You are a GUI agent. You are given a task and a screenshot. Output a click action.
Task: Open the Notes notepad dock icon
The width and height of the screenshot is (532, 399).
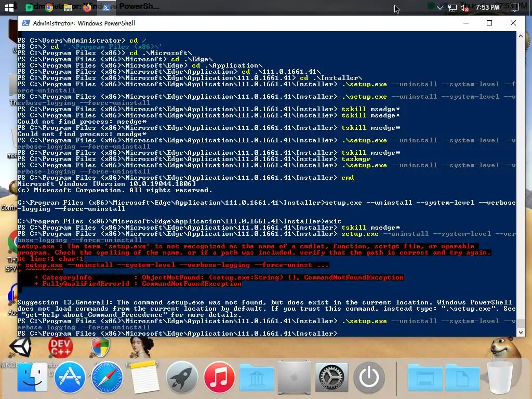coord(144,377)
